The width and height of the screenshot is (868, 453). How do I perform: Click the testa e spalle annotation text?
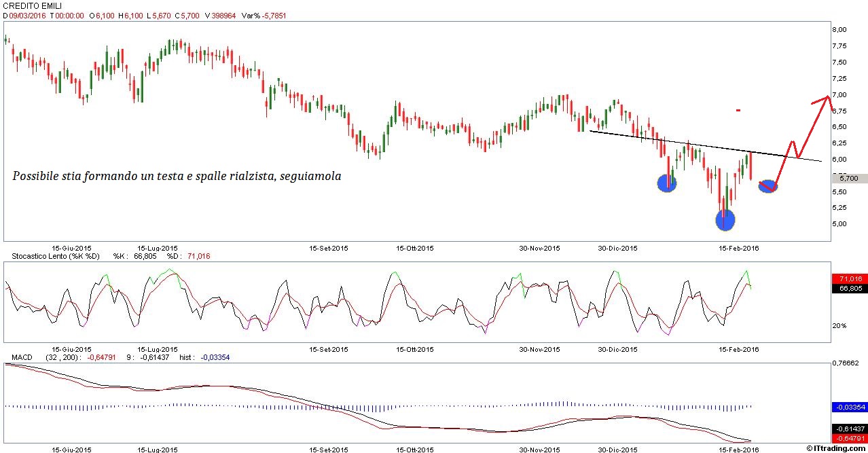(177, 176)
